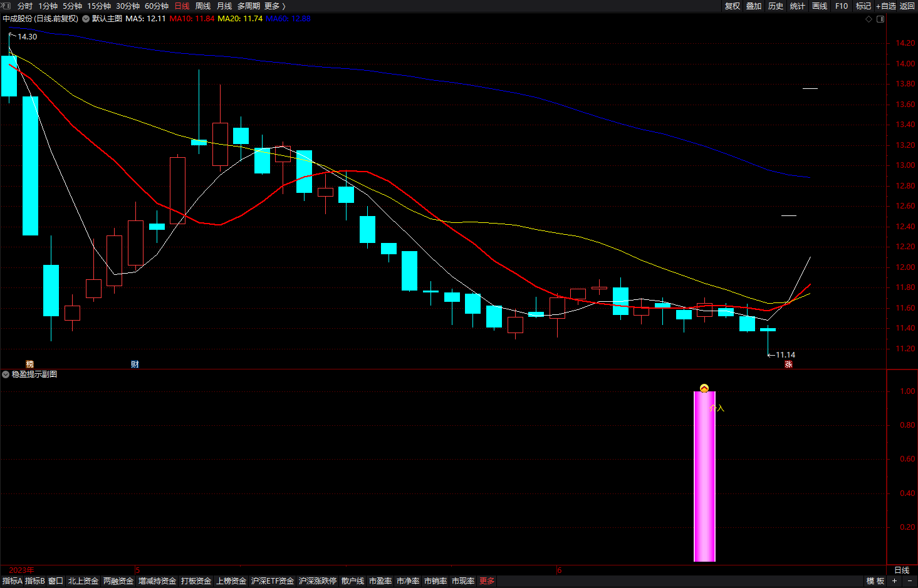Expand the 默认主图 indicator dropdown arrow
Image resolution: width=918 pixels, height=588 pixels.
pos(86,19)
